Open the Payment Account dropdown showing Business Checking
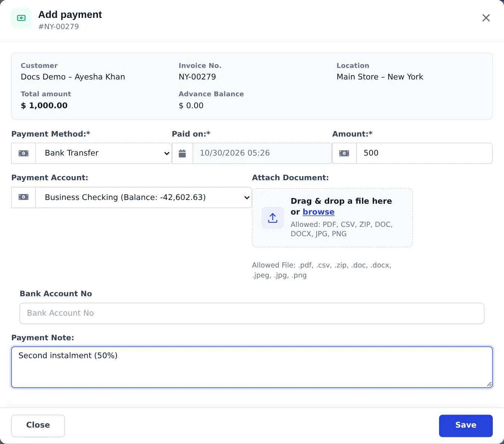Viewport: 504px width, 444px height. [x=144, y=197]
